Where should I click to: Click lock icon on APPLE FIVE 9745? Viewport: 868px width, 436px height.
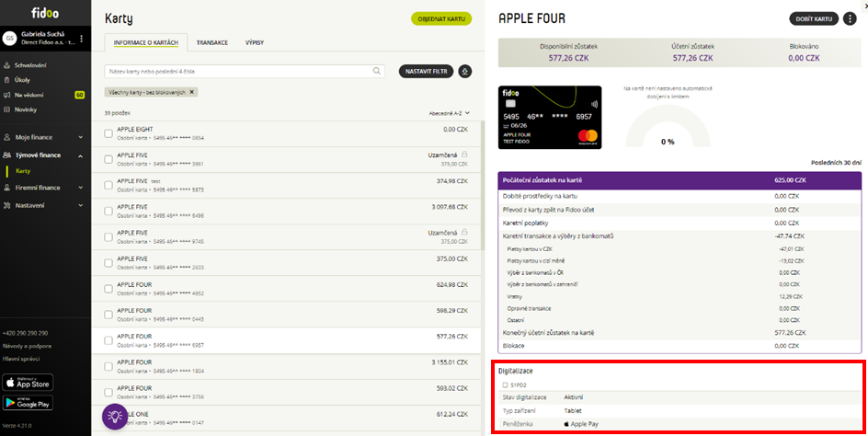click(x=465, y=232)
